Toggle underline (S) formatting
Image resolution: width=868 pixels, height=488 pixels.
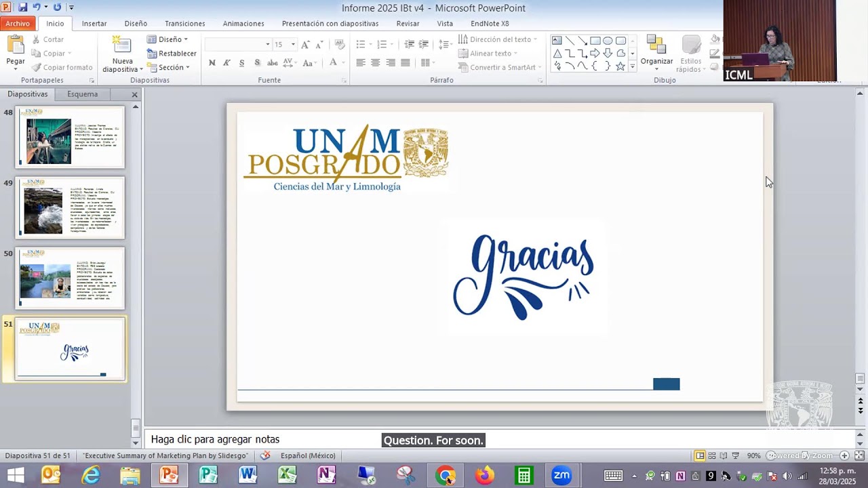pos(242,63)
